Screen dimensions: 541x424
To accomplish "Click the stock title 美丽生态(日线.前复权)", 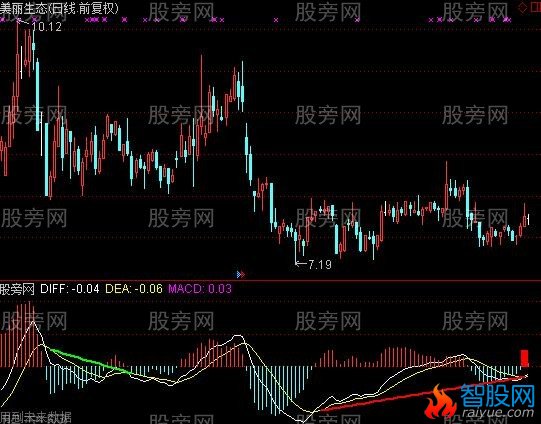I will point(59,9).
